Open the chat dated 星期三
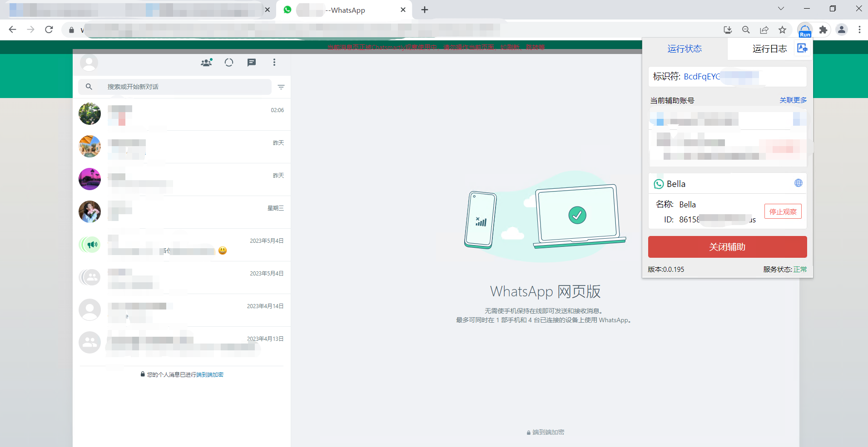The image size is (868, 447). tap(182, 212)
